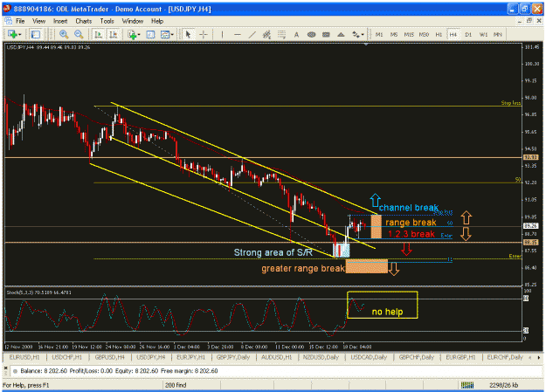Switch to EURCHF,Daily chart tab
Screen dimensions: 546x392
tap(505, 357)
